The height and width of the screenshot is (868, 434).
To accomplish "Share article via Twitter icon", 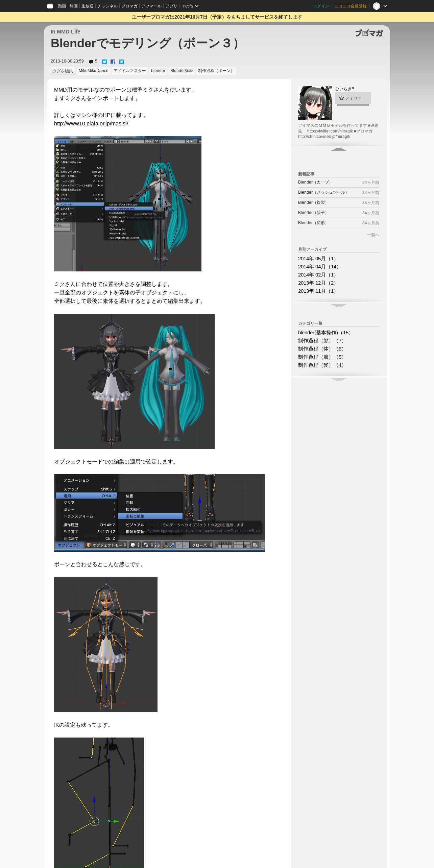I will 104,62.
